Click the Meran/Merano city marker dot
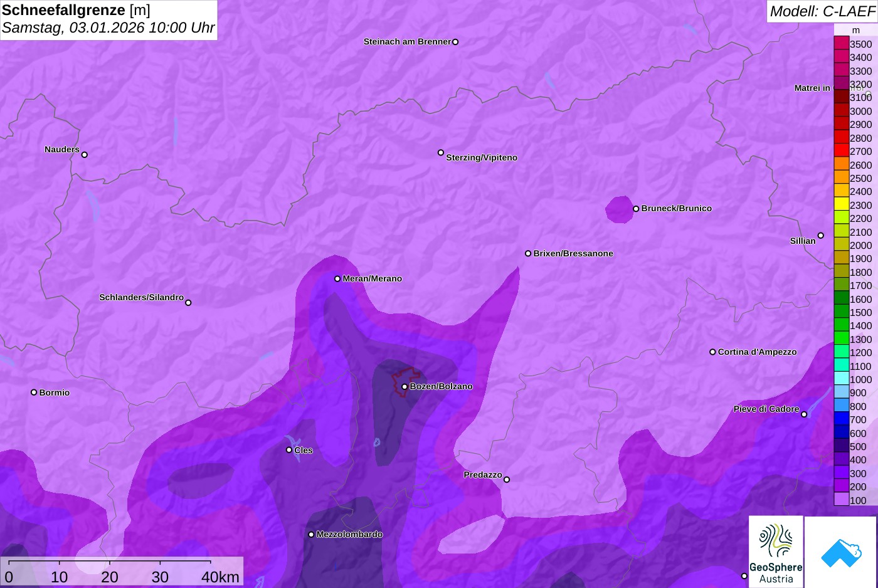The image size is (878, 588). [x=337, y=278]
